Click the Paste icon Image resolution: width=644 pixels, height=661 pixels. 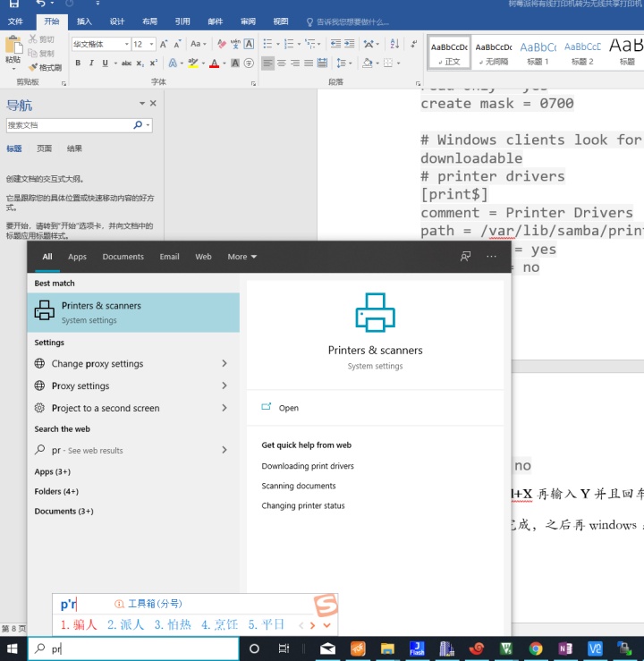[13, 46]
